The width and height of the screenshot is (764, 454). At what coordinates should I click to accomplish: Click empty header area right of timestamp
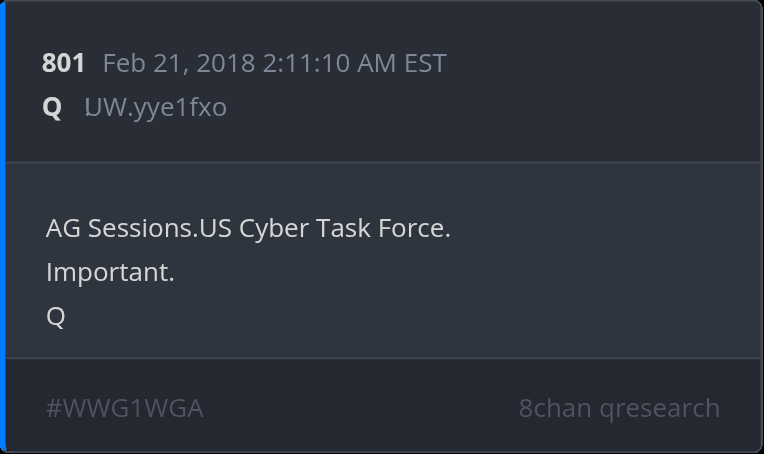[x=600, y=64]
